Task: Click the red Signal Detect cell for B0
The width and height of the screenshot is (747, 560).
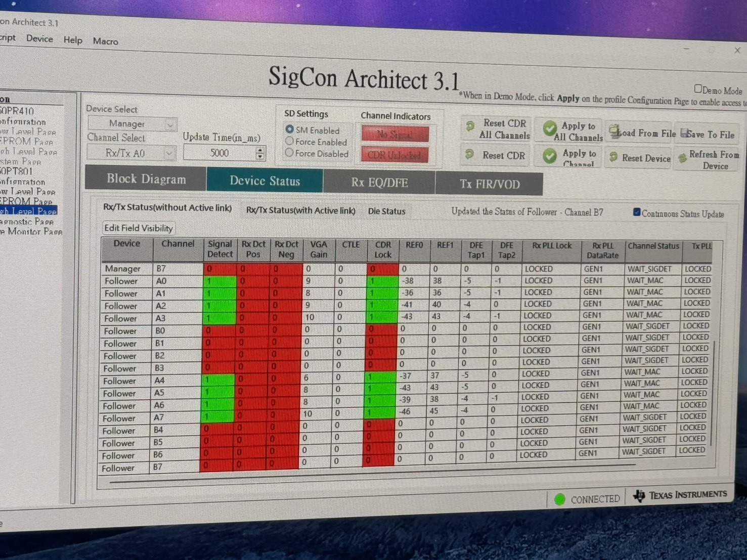Action: tap(218, 331)
